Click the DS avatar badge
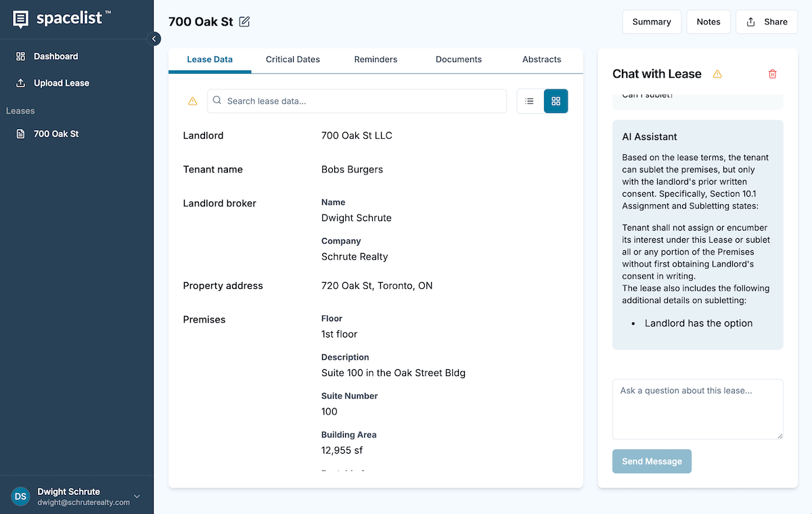 [20, 496]
